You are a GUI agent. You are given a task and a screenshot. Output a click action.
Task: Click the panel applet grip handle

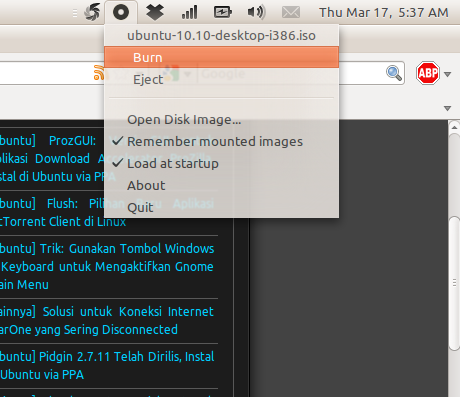pyautogui.click(x=75, y=13)
